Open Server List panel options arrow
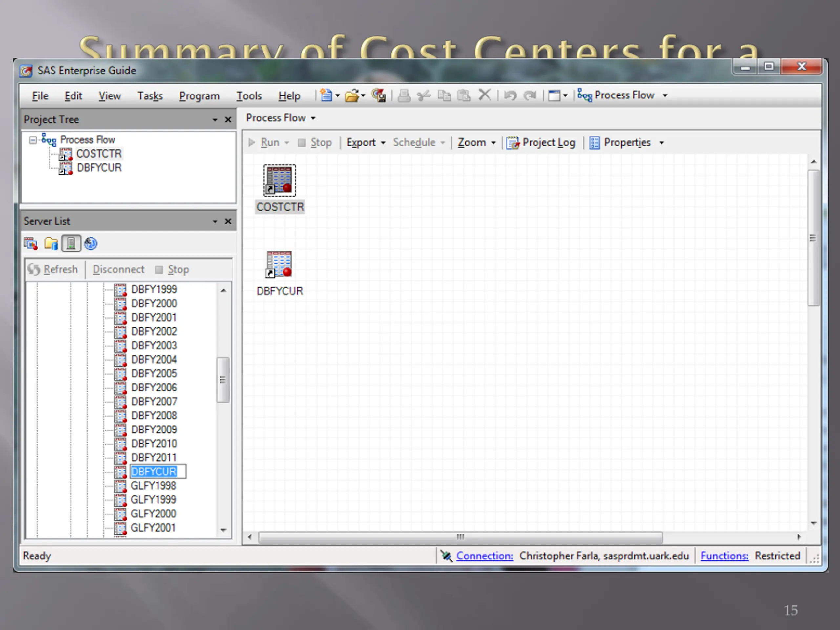Screen dimensions: 840x630 215,221
